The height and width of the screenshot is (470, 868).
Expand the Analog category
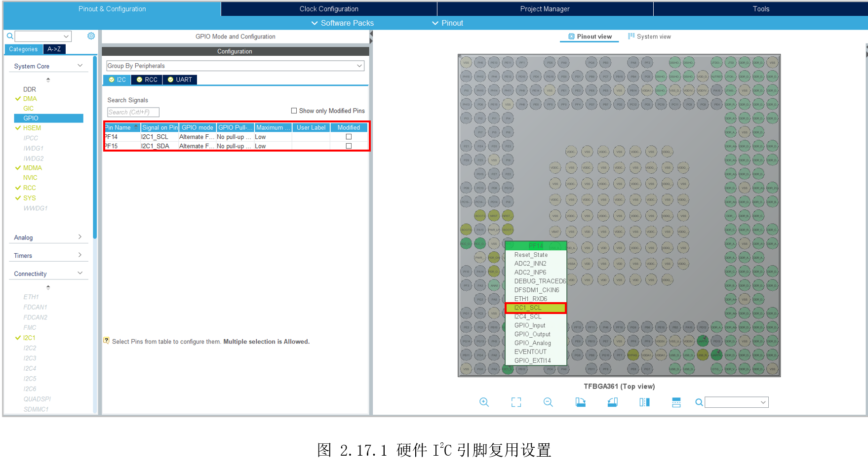click(x=48, y=237)
